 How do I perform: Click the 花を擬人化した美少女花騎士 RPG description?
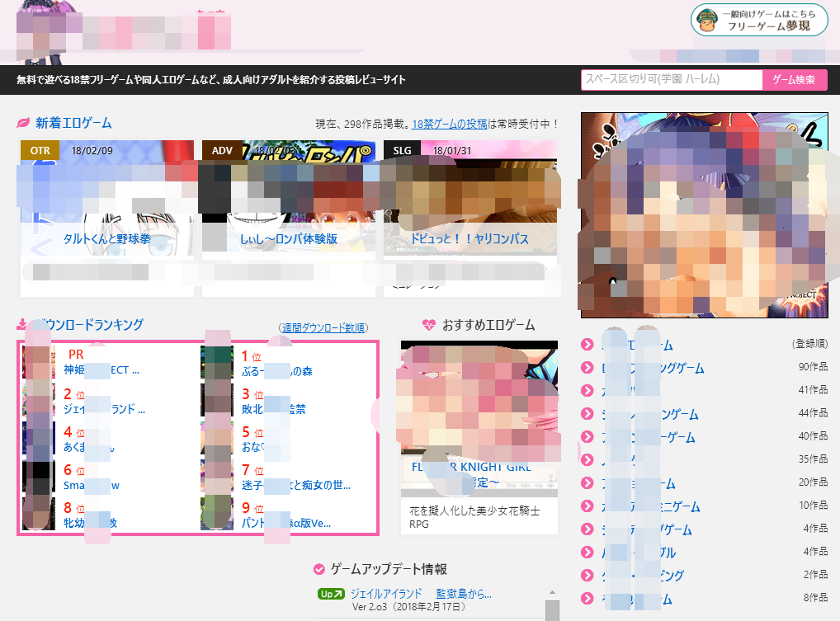(474, 517)
